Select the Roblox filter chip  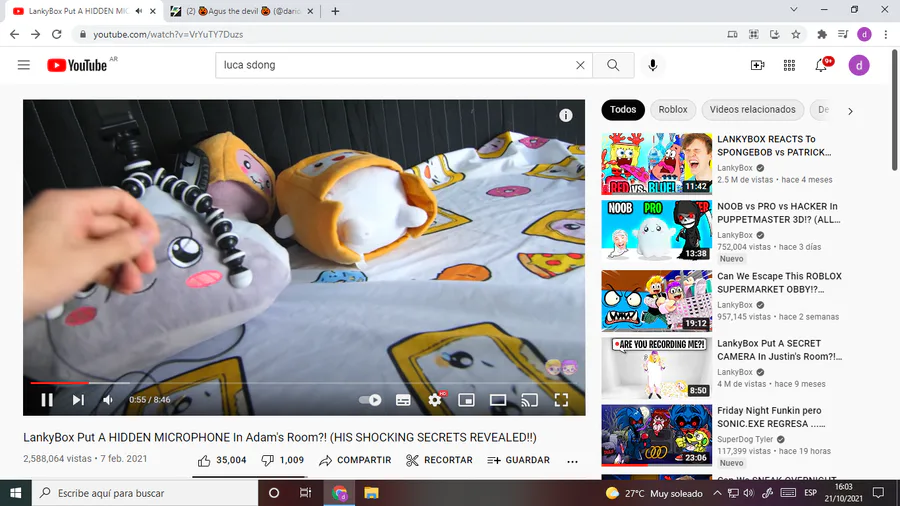coord(673,110)
